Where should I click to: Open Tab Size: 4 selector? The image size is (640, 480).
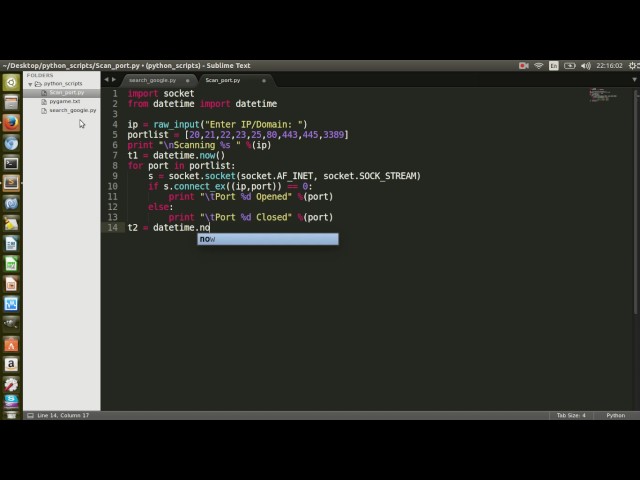pyautogui.click(x=571, y=415)
